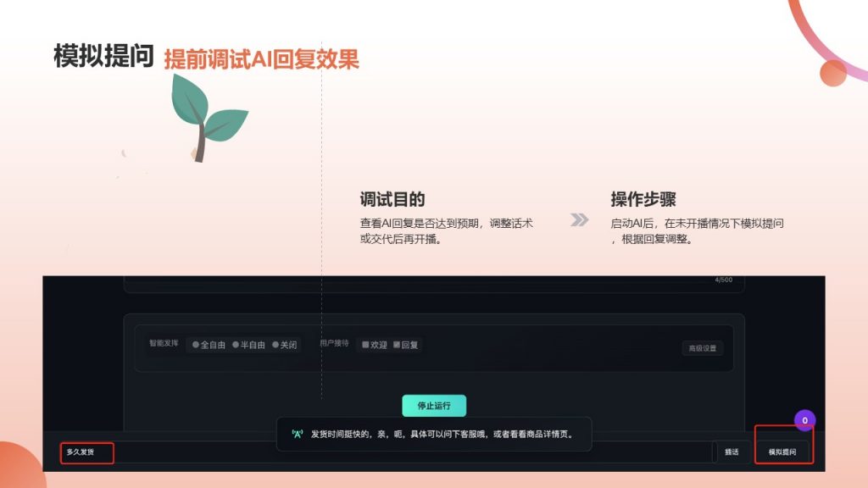
Task: Open 高级设置 advanced settings
Action: [x=703, y=348]
